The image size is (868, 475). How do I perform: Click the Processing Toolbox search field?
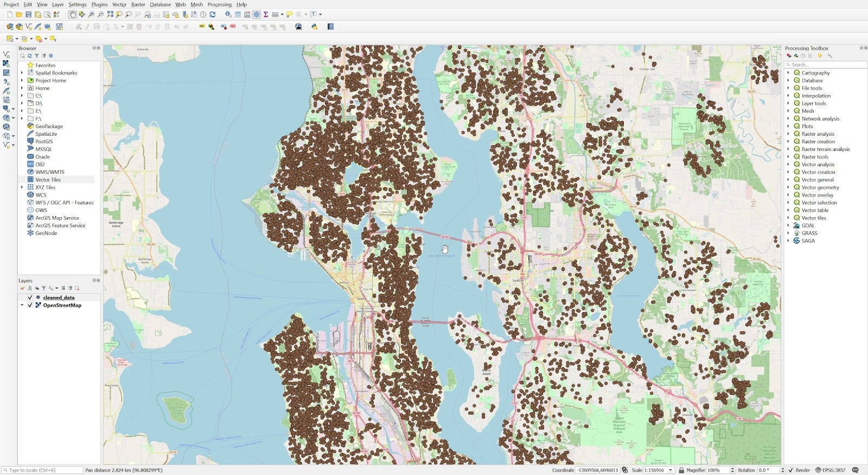coord(826,65)
